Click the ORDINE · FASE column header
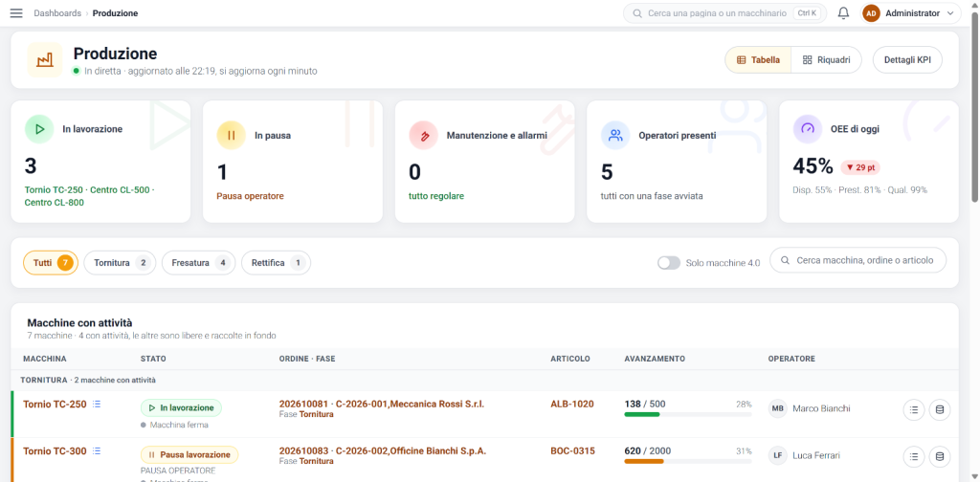 click(307, 359)
